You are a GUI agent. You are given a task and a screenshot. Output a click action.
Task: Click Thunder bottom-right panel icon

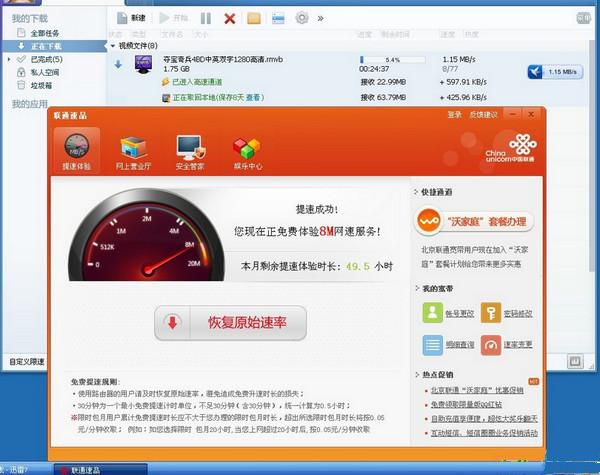click(x=575, y=361)
